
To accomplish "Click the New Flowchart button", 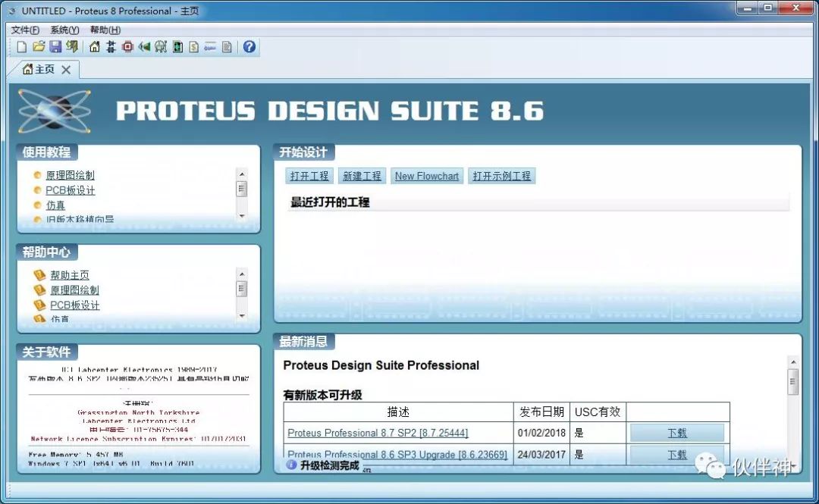I will [427, 176].
